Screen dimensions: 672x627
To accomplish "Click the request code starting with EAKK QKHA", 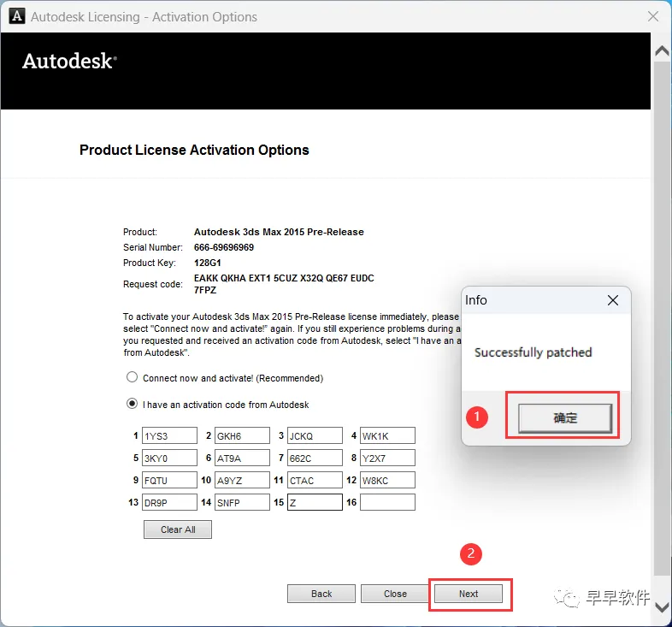I will [x=284, y=284].
